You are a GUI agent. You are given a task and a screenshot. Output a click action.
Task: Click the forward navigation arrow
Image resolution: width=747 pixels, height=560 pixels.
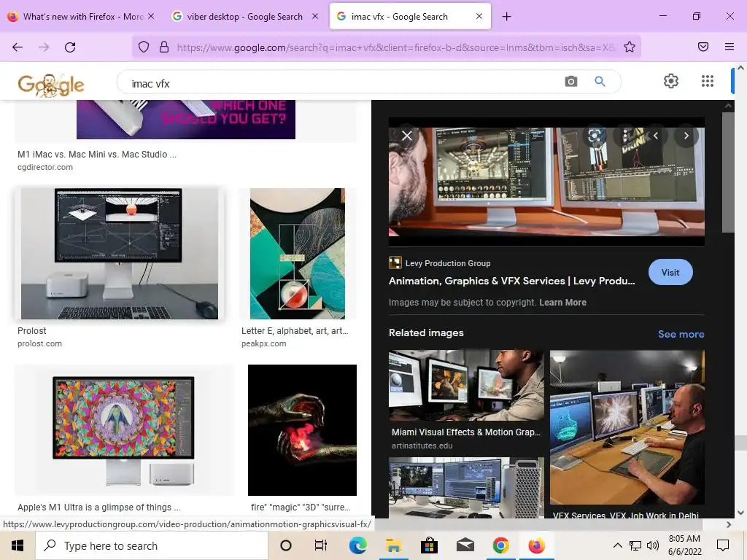pos(44,47)
